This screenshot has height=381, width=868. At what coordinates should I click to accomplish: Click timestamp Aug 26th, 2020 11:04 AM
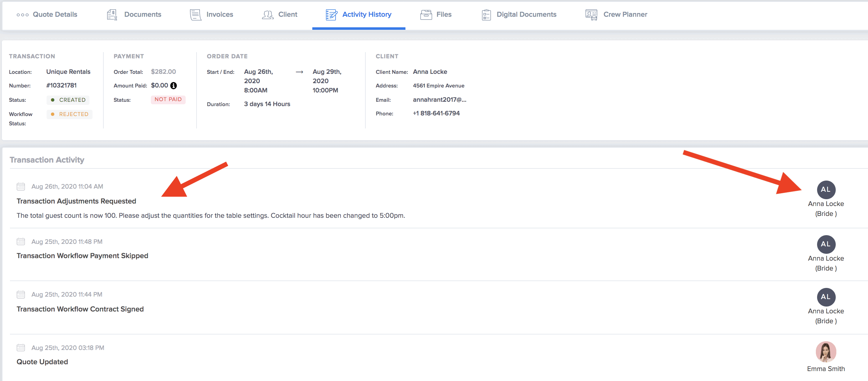[x=67, y=187]
